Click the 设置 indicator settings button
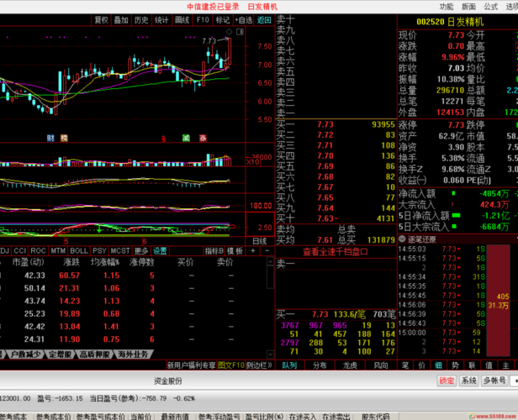This screenshot has width=518, height=420. click(159, 250)
